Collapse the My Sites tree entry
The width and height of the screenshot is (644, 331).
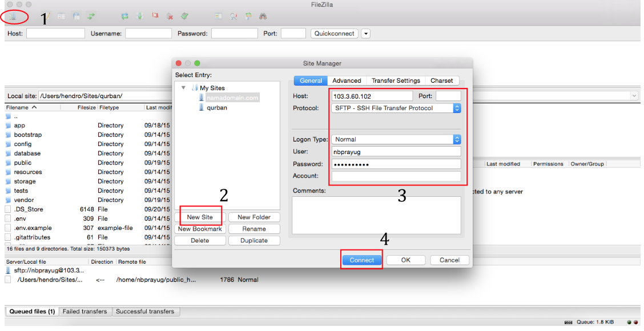click(183, 87)
